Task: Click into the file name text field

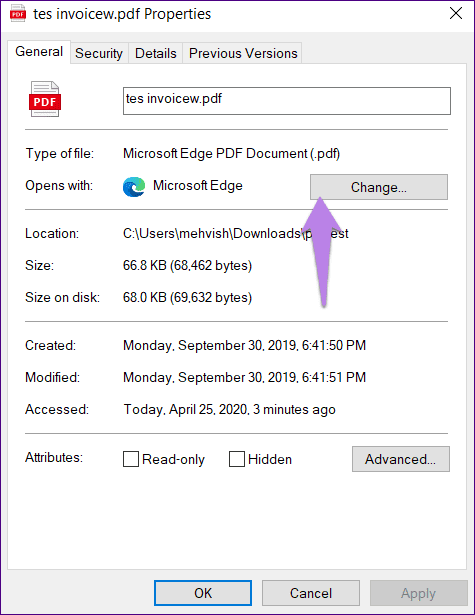Action: pos(287,101)
